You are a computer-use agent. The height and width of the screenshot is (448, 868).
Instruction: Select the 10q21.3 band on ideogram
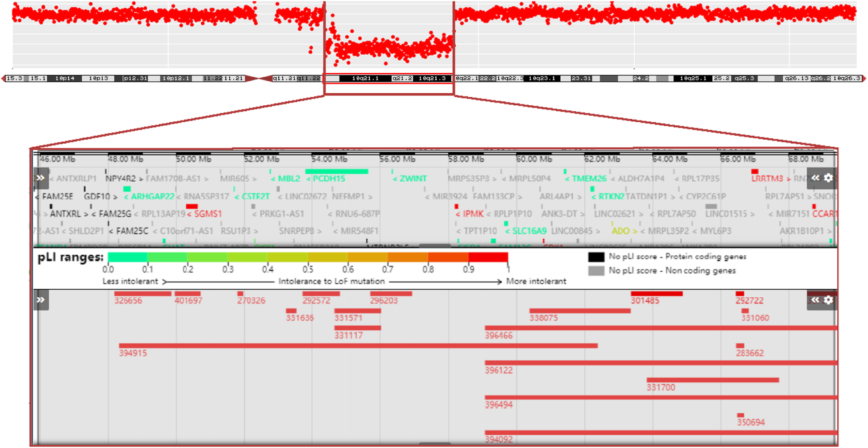click(432, 79)
